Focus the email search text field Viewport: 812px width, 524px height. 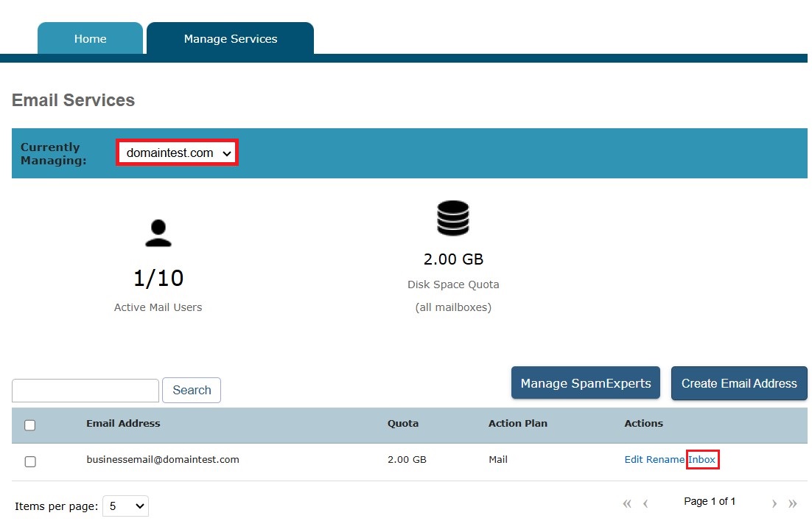(x=85, y=391)
